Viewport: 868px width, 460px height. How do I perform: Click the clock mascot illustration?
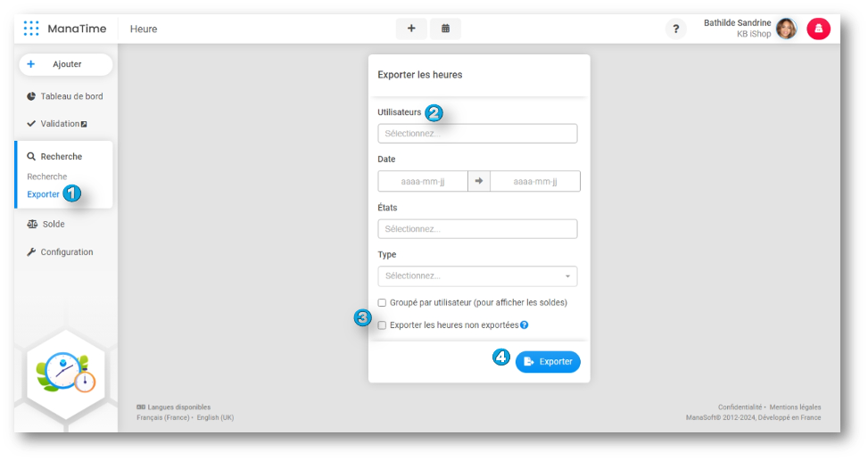click(66, 372)
